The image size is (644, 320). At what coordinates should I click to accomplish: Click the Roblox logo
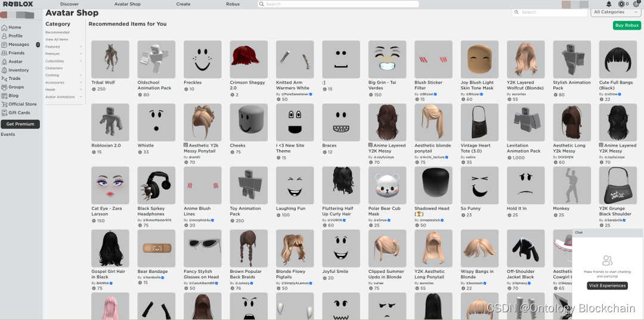tap(18, 4)
